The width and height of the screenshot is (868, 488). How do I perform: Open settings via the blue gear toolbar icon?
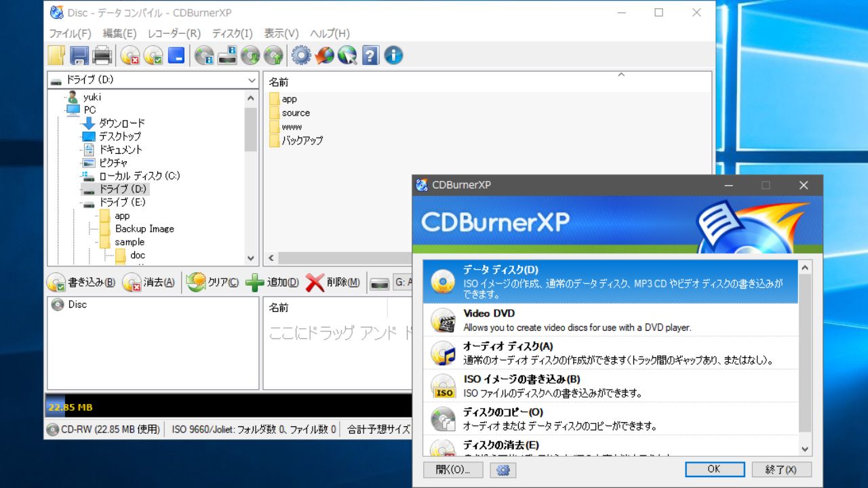pos(301,55)
